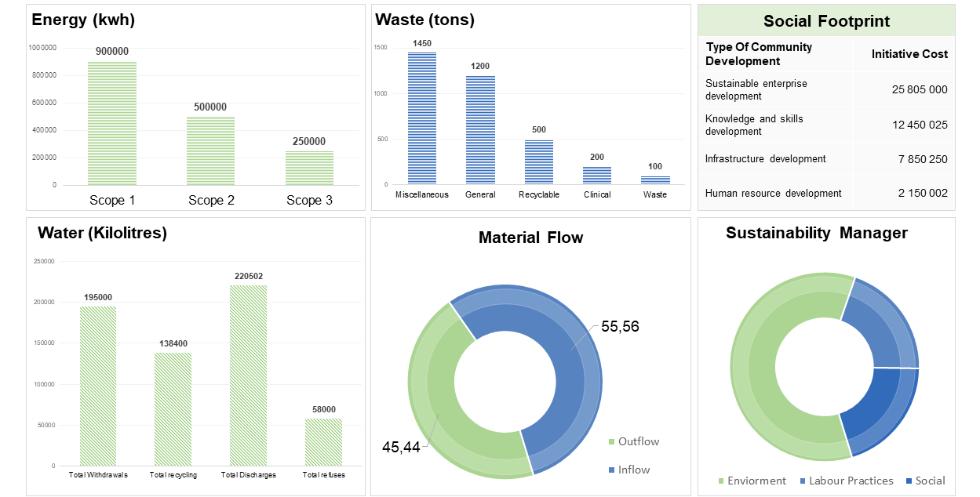Click the Scope 2 energy bar

click(x=210, y=151)
